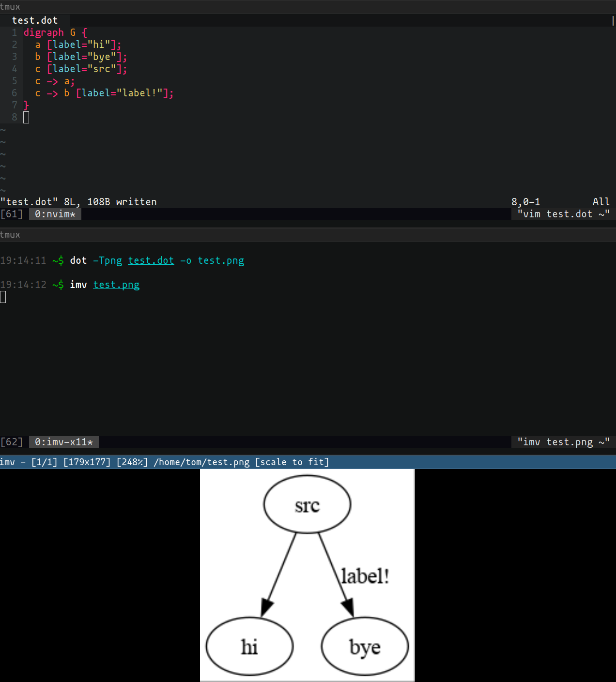Click the "hi" string on line 2
The height and width of the screenshot is (682, 616).
(x=99, y=45)
